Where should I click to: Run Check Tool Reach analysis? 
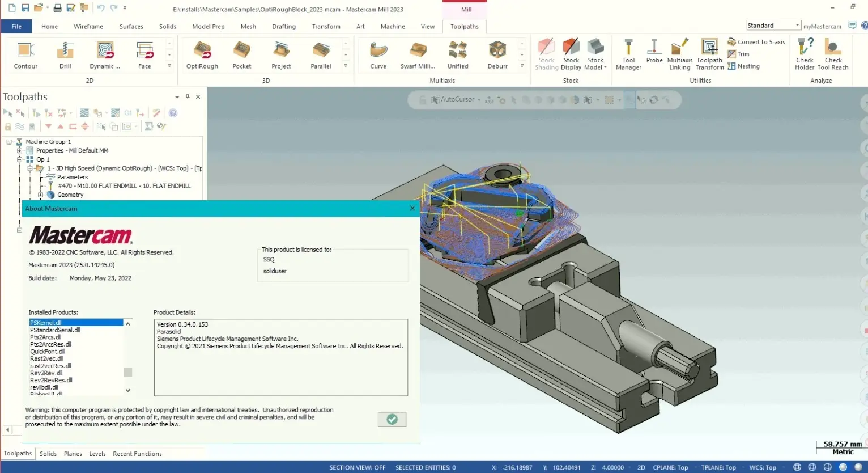(x=833, y=54)
